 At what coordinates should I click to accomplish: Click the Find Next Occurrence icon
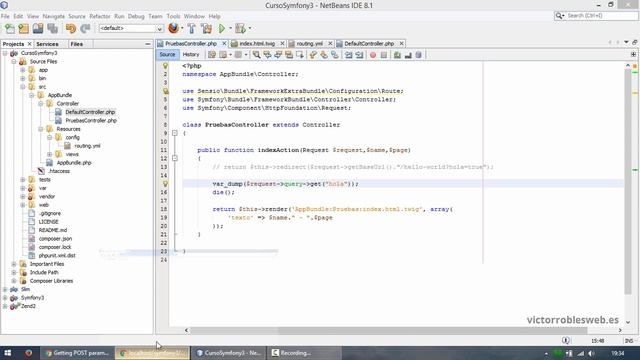tap(278, 55)
